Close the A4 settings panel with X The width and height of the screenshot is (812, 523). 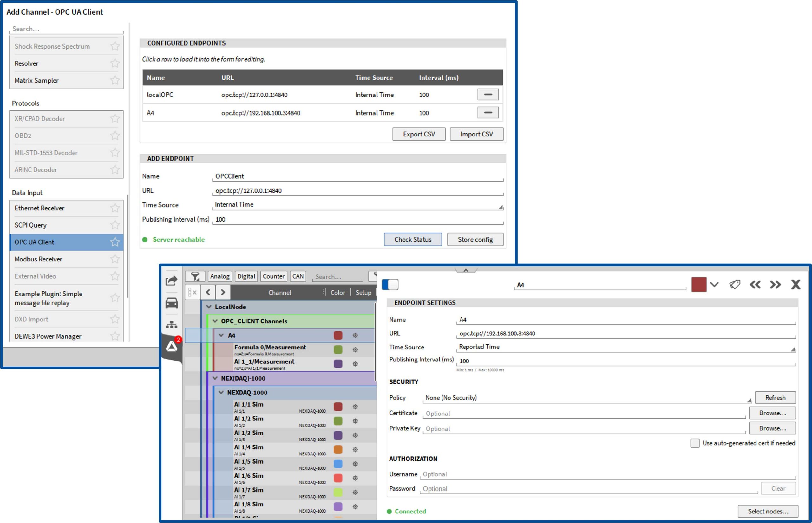796,284
